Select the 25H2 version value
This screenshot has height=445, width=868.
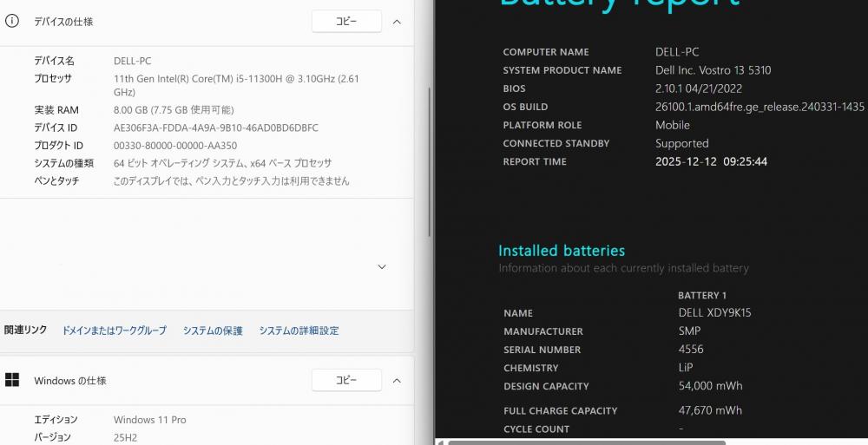[x=125, y=437]
